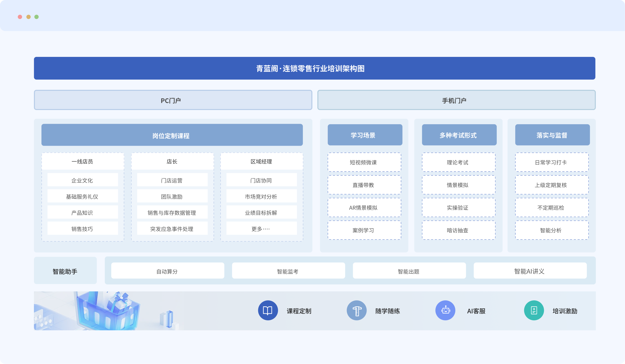Select the 手机门户 tab

tap(456, 100)
